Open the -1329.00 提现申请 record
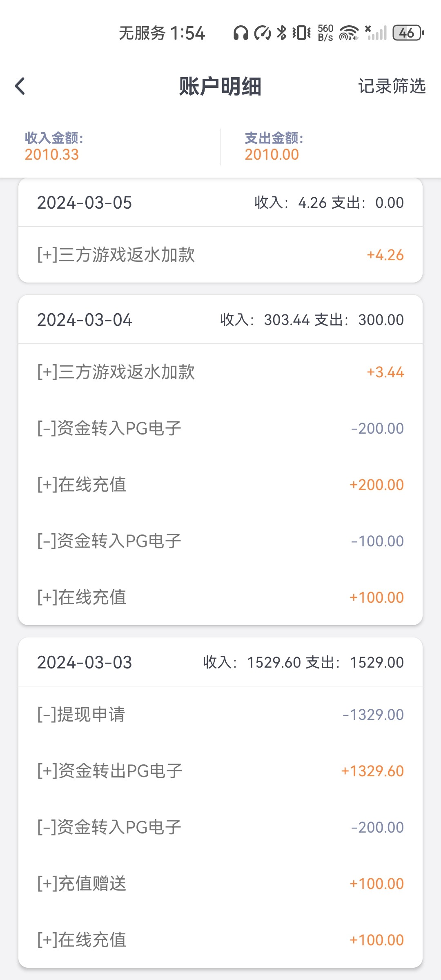The image size is (441, 980). 220,715
